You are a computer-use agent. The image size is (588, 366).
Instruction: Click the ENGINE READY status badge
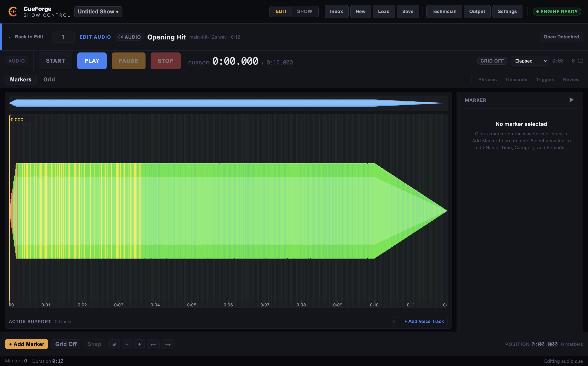tap(557, 12)
